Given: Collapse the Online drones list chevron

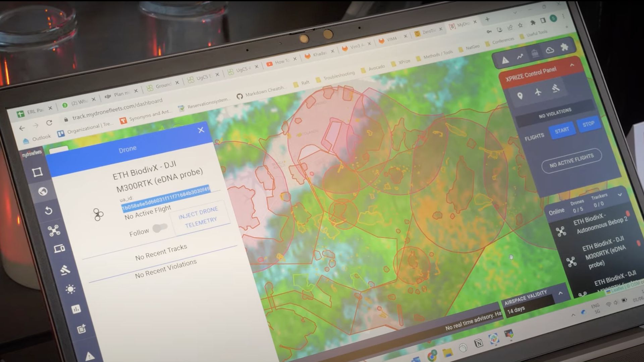Looking at the screenshot, I should 620,194.
